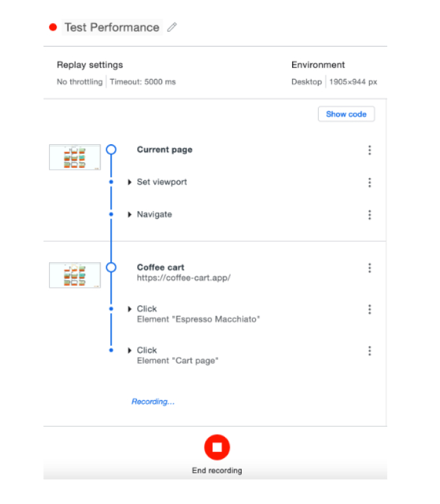The height and width of the screenshot is (504, 440).
Task: Click the Current page timeline circle marker
Action: (111, 150)
